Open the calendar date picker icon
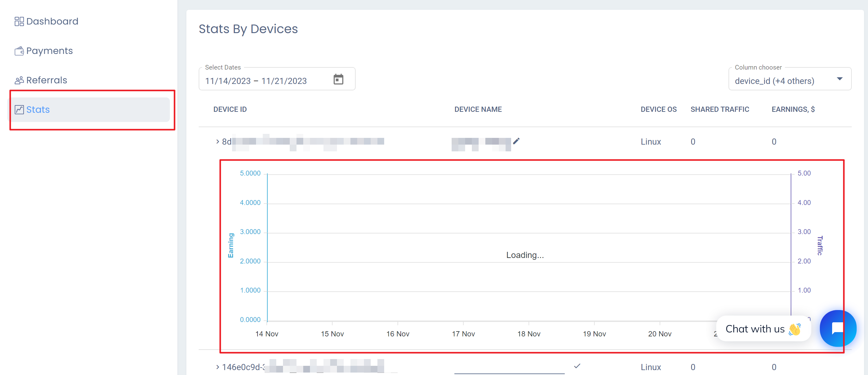The image size is (868, 375). pyautogui.click(x=338, y=79)
